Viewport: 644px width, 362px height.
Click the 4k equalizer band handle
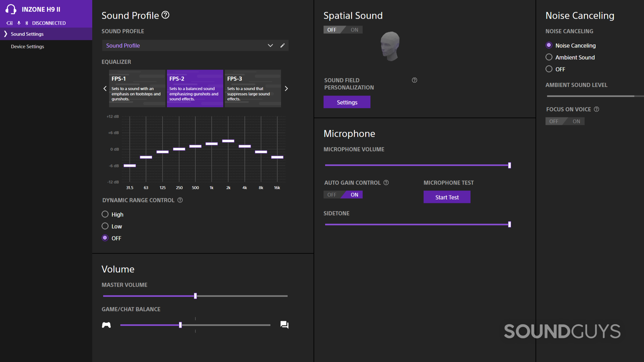[245, 146]
